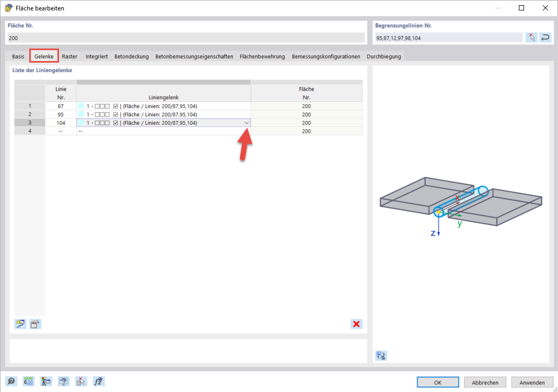This screenshot has height=392, width=558.
Task: Toggle the checkbox in line 87 Liniengelenk entry
Action: pyautogui.click(x=115, y=105)
